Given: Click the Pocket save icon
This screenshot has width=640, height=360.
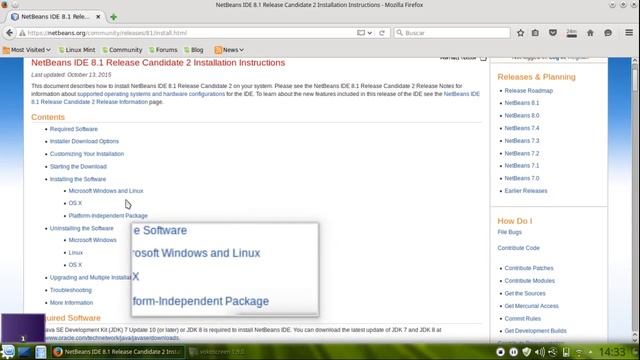Looking at the screenshot, I should [x=553, y=33].
